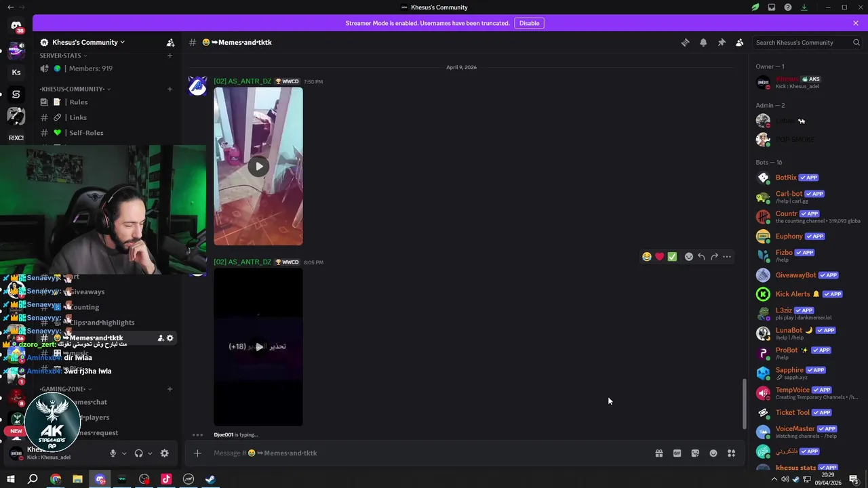
Task: Add the green checkmark reaction
Action: point(672,256)
